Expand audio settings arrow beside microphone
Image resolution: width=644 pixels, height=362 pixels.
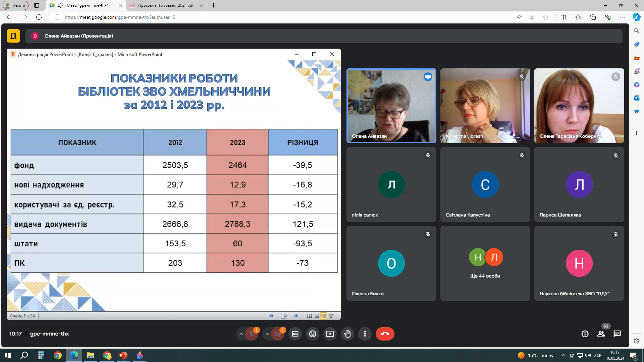tap(241, 334)
